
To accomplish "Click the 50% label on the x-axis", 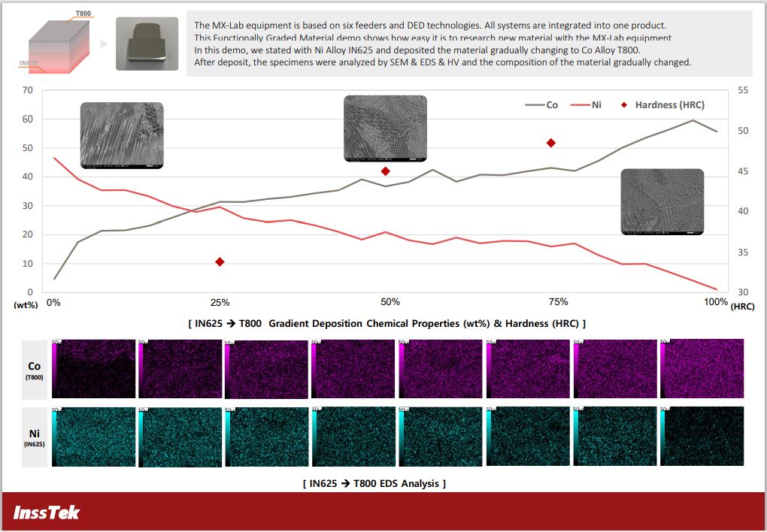I will coord(390,302).
